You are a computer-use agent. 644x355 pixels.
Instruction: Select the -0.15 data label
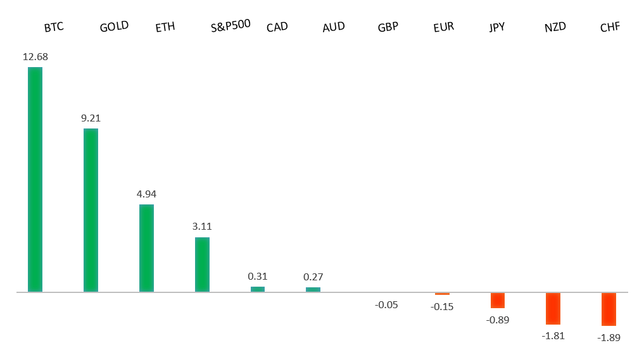pyautogui.click(x=442, y=307)
